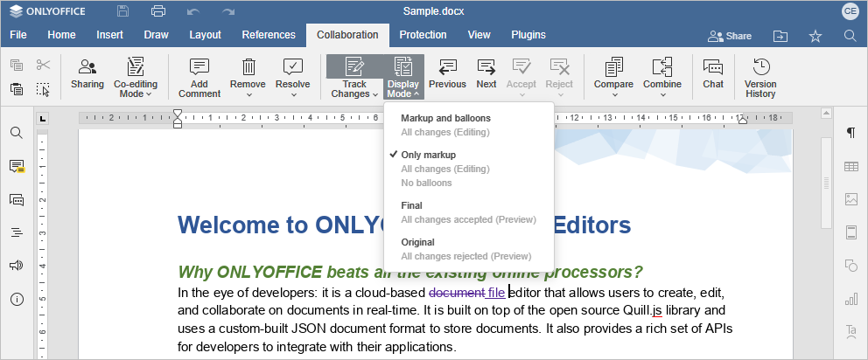868x360 pixels.
Task: Click the About info sidebar icon
Action: 17,300
